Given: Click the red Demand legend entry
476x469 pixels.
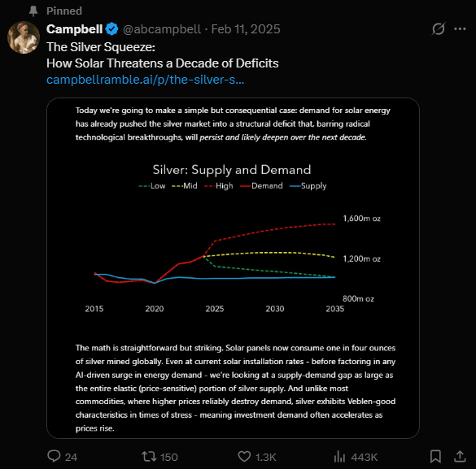Looking at the screenshot, I should [261, 186].
